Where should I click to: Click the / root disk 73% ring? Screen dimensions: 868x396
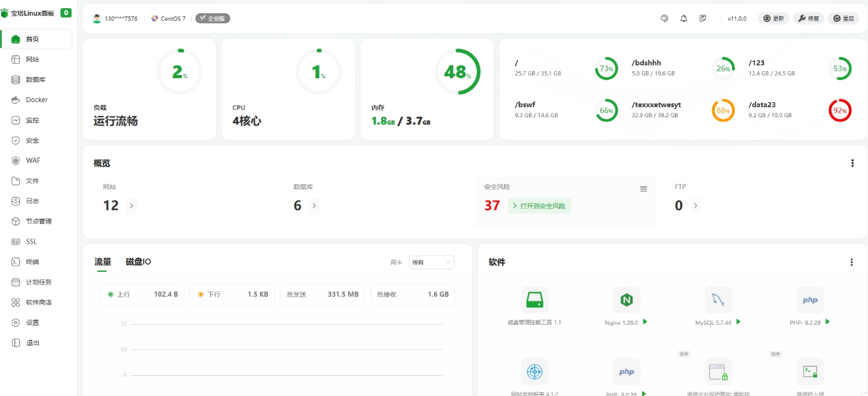coord(606,69)
